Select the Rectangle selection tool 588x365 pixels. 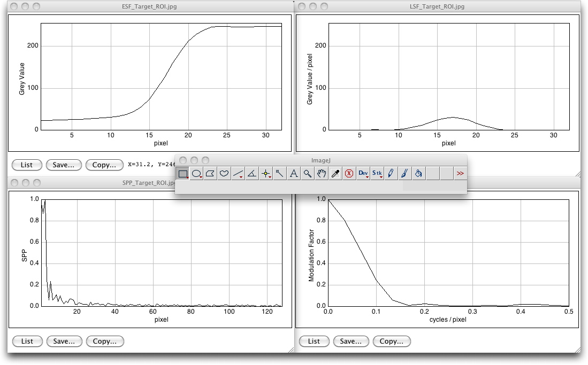coord(182,174)
